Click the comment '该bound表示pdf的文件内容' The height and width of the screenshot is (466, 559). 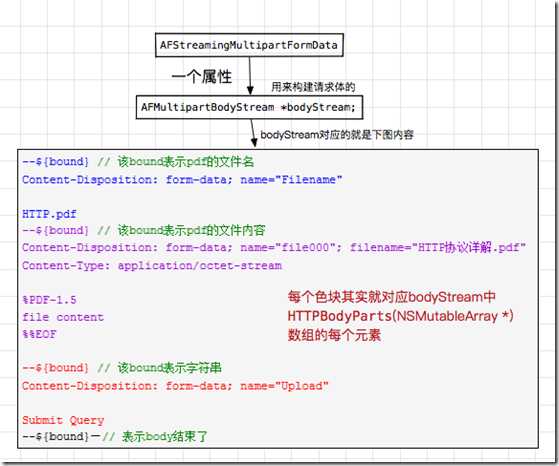[191, 230]
